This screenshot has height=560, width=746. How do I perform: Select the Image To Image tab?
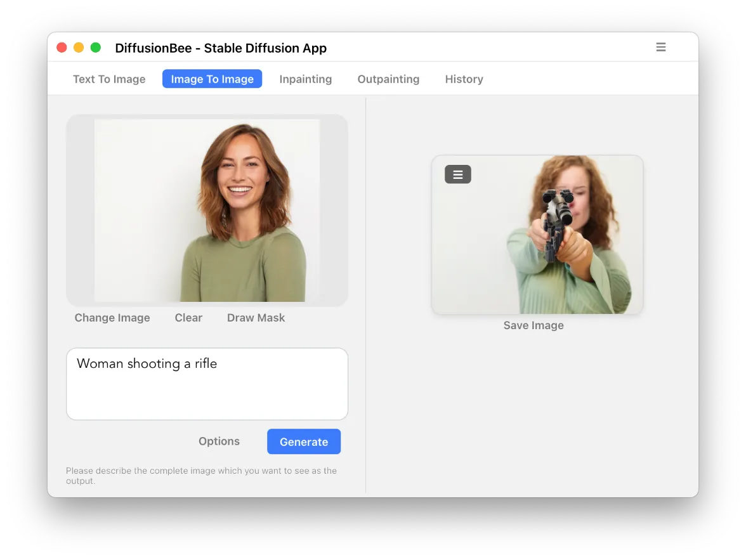point(212,79)
